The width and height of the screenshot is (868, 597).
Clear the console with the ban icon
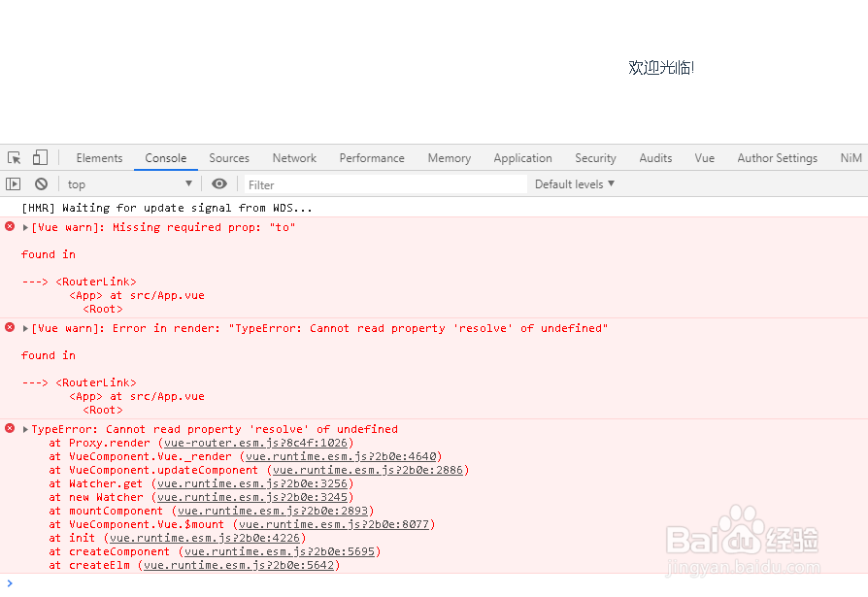coord(41,183)
